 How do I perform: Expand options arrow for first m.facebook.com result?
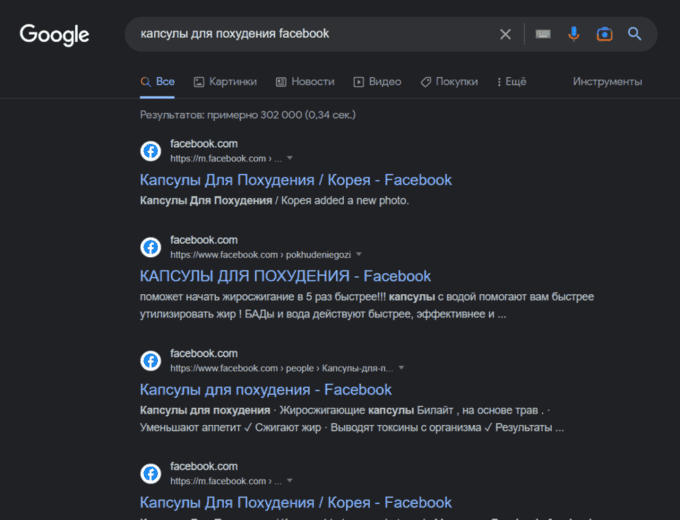290,158
